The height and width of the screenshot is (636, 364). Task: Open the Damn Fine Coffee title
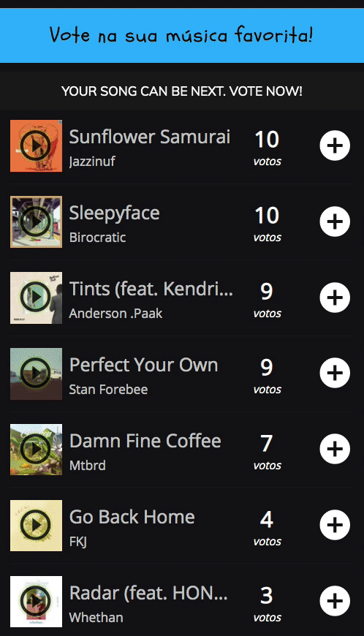(145, 441)
